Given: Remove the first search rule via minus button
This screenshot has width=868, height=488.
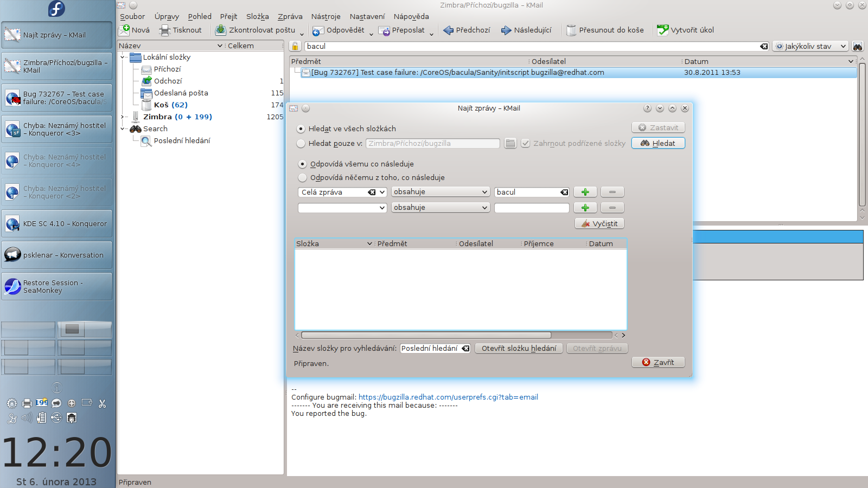Looking at the screenshot, I should (x=612, y=192).
